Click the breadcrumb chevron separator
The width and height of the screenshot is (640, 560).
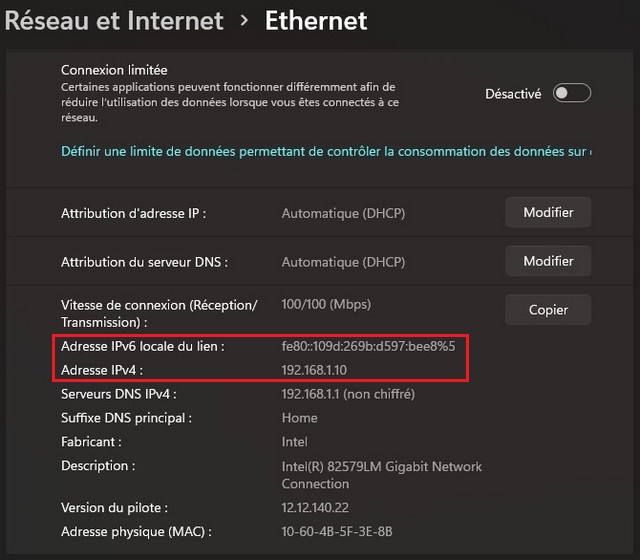[244, 20]
